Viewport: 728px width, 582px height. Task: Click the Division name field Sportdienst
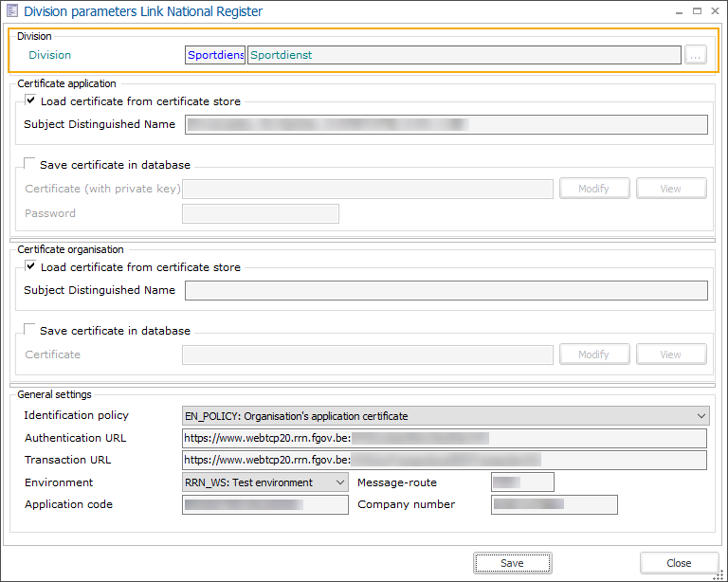[x=464, y=55]
